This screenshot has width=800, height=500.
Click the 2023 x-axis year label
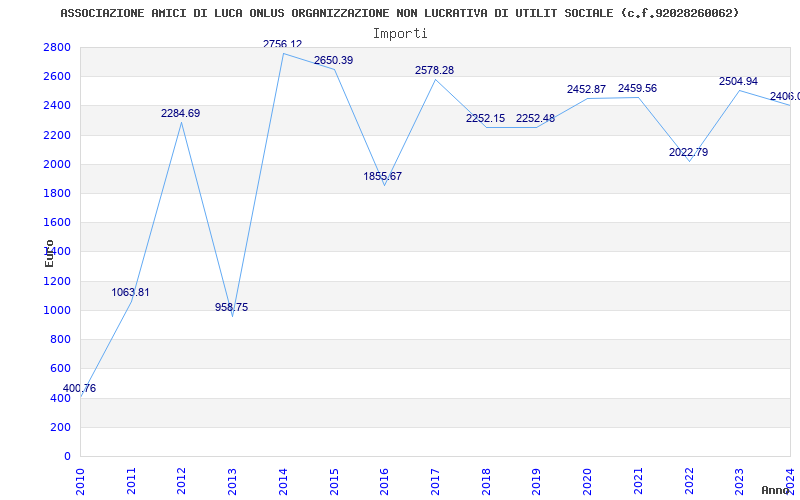point(739,482)
